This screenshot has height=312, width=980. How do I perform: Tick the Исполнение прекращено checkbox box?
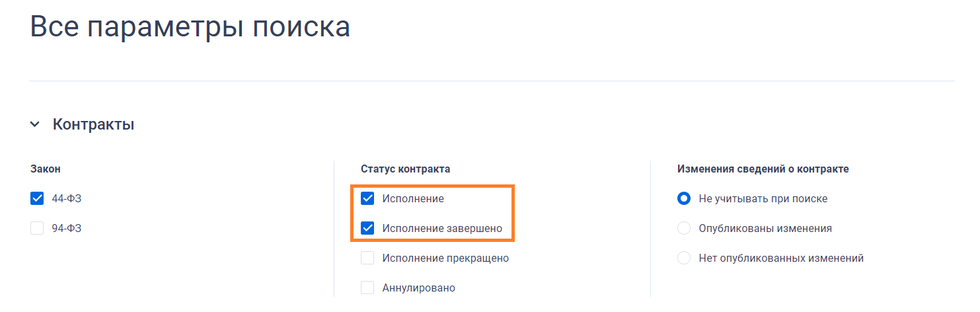367,258
